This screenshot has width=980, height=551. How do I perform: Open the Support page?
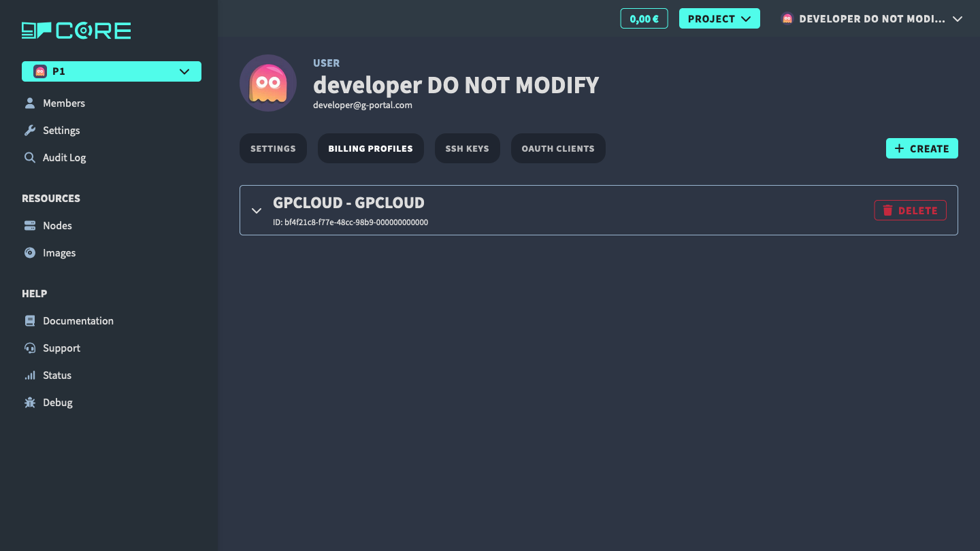tap(61, 348)
